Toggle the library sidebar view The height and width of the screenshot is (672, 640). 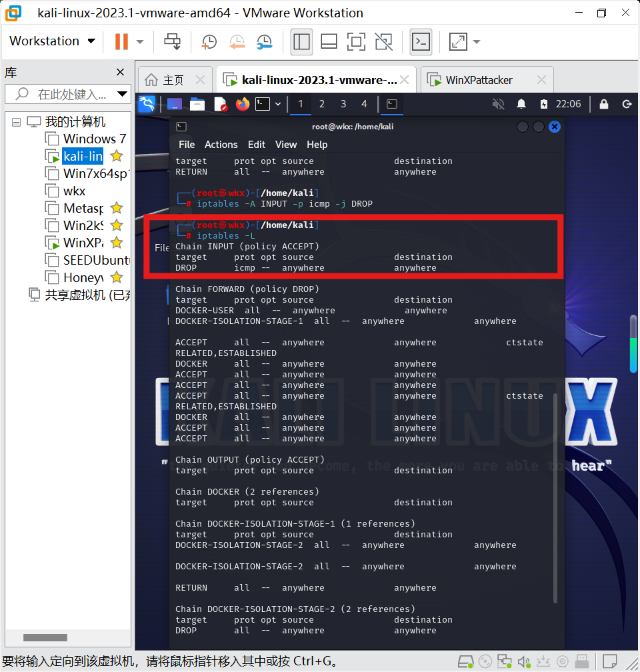pos(301,41)
